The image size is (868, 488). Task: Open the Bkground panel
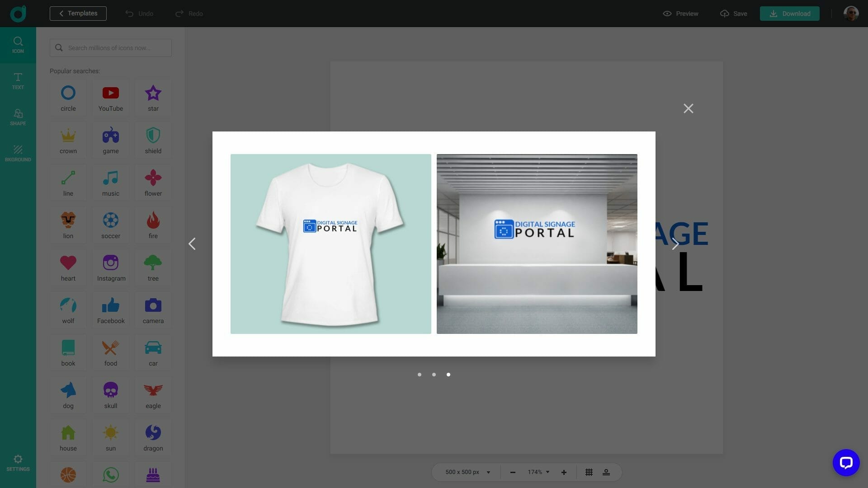tap(18, 154)
